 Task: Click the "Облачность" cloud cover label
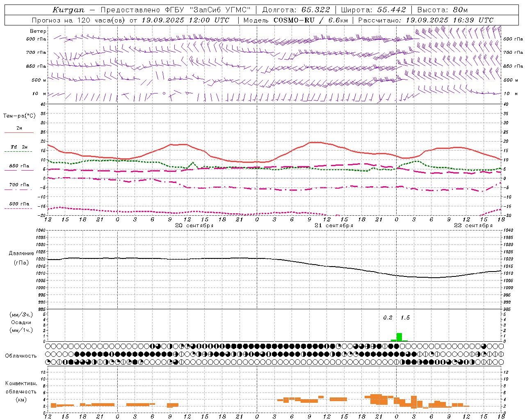point(21,356)
